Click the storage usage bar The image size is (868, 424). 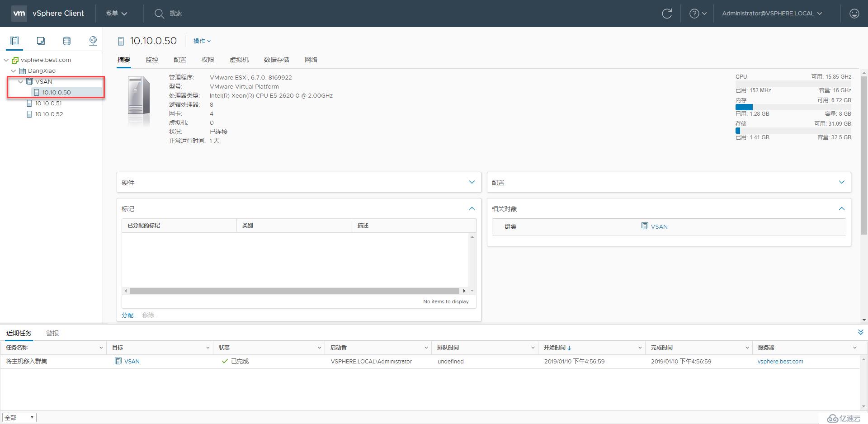pyautogui.click(x=793, y=131)
